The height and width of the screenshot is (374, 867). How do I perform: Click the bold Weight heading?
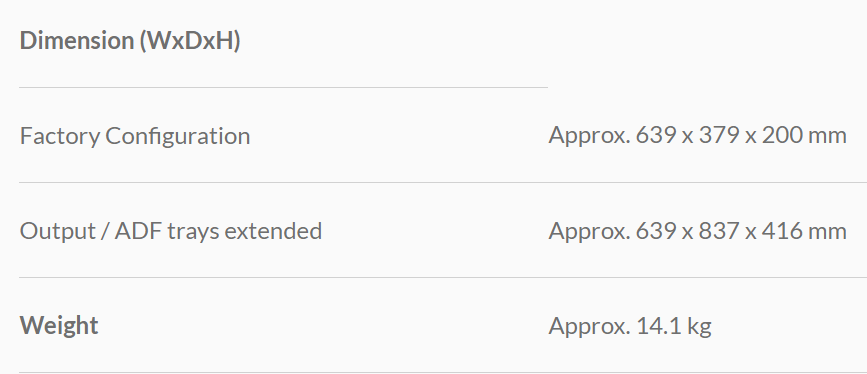(x=59, y=325)
